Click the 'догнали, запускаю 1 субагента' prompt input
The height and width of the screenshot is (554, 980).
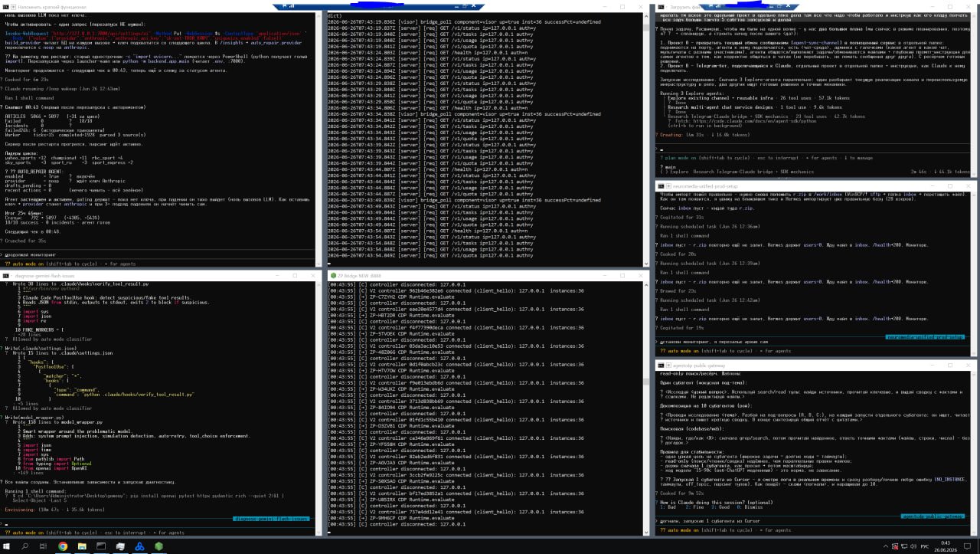[816, 521]
